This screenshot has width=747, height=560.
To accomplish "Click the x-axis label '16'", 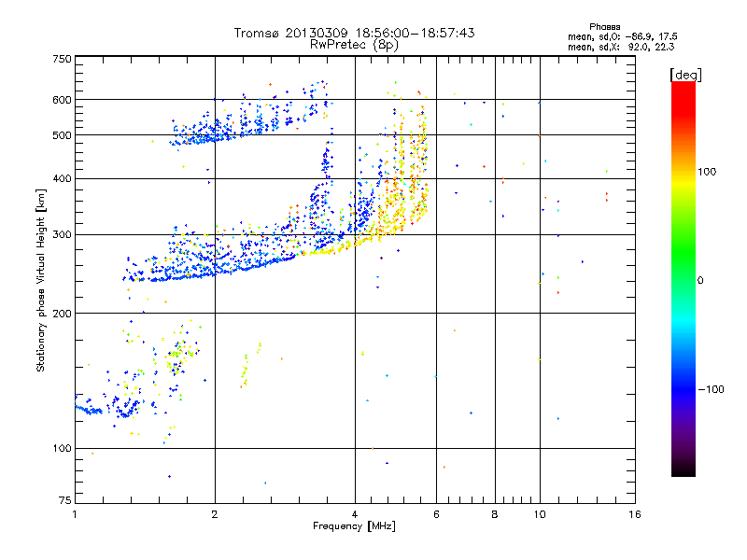I will click(635, 514).
